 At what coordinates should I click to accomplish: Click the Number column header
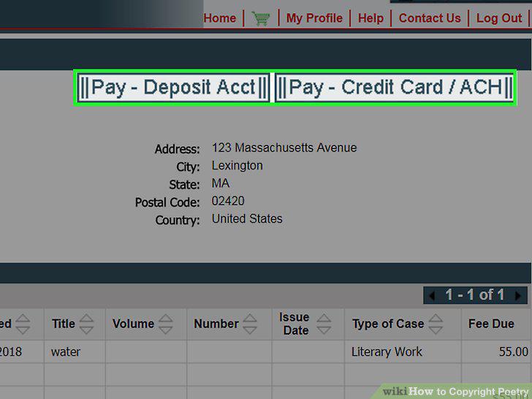click(216, 324)
